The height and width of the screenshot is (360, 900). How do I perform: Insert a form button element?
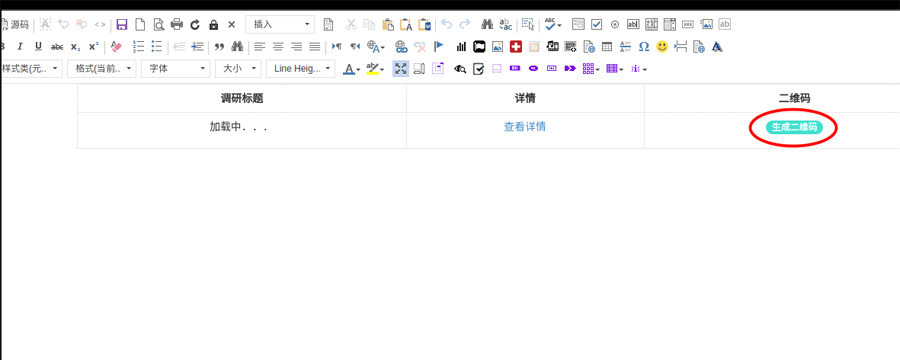tap(688, 24)
